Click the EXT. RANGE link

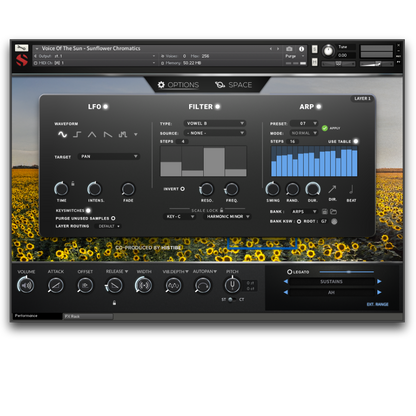pyautogui.click(x=377, y=304)
